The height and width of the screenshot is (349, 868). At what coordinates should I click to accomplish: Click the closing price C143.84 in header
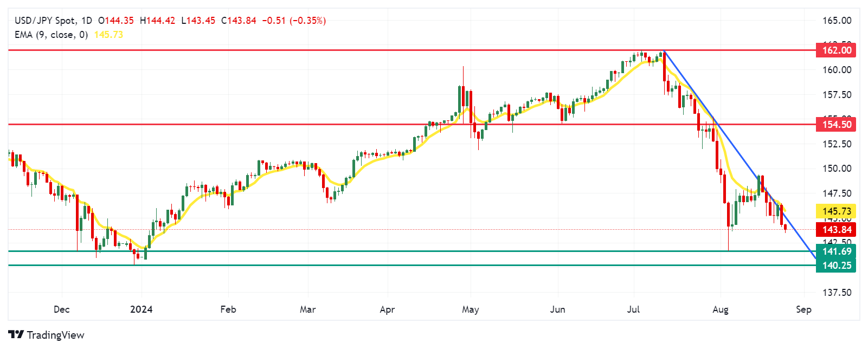coord(239,21)
